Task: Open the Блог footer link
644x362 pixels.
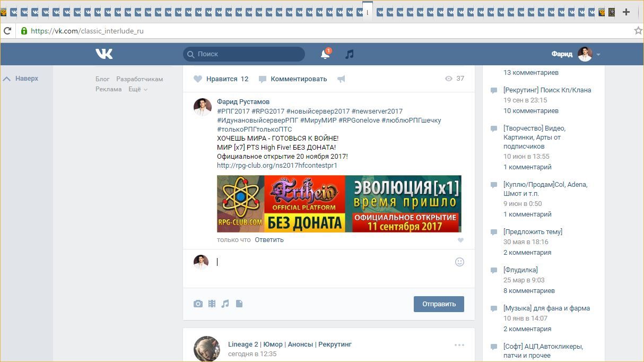Action: (x=102, y=79)
